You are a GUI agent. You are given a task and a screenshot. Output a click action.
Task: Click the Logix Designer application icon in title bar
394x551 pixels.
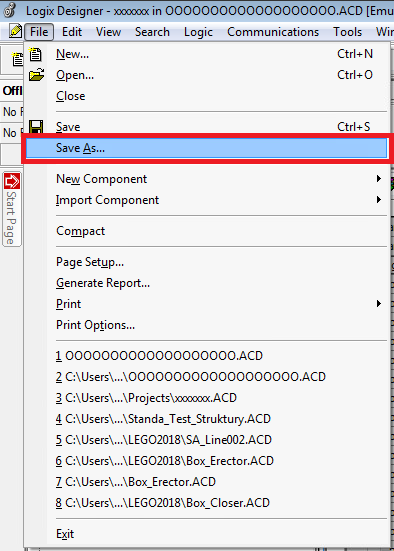[10, 10]
